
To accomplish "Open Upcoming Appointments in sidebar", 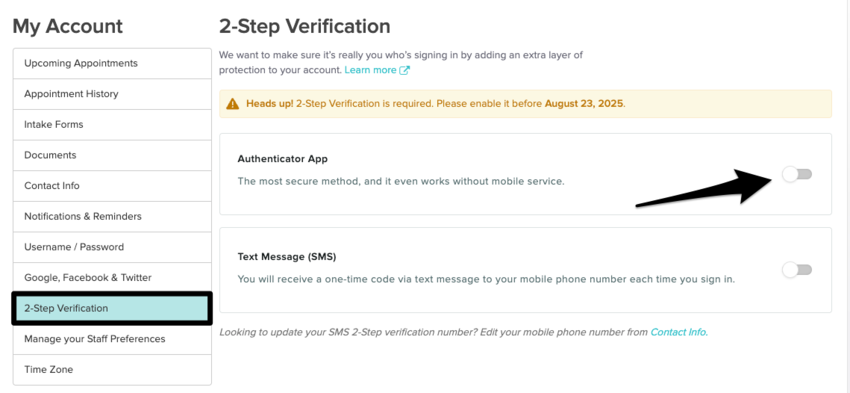I will pyautogui.click(x=112, y=63).
